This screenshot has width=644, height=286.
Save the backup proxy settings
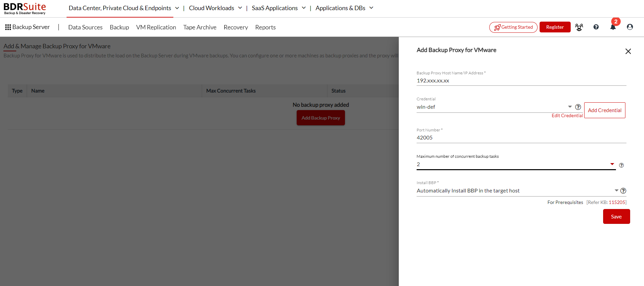616,216
